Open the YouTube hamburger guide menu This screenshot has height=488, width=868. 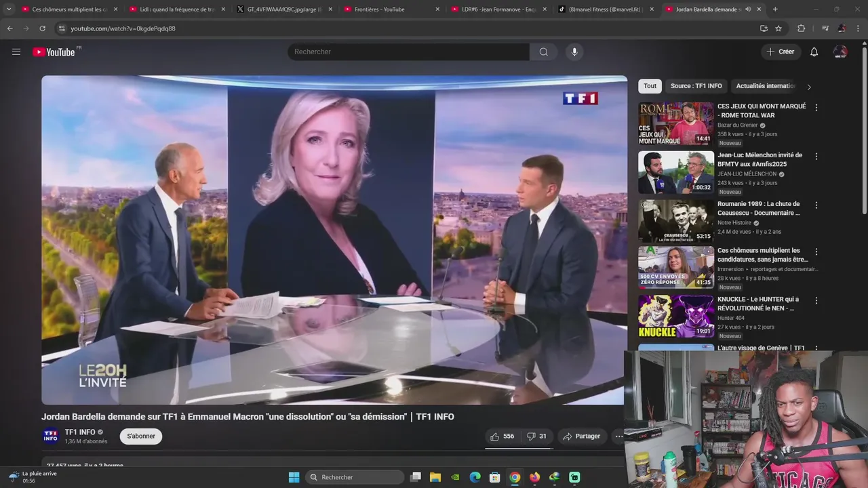click(x=16, y=52)
